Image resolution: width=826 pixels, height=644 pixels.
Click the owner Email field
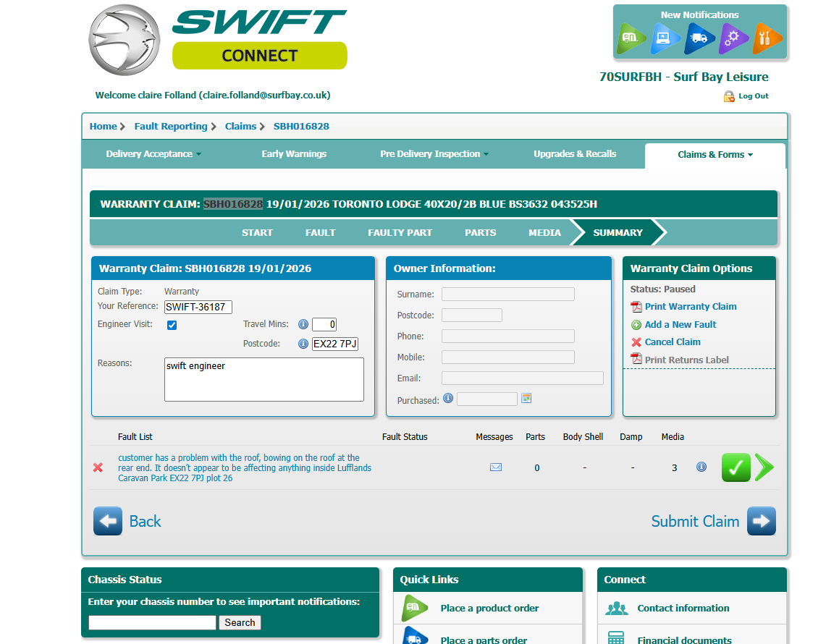click(x=523, y=378)
